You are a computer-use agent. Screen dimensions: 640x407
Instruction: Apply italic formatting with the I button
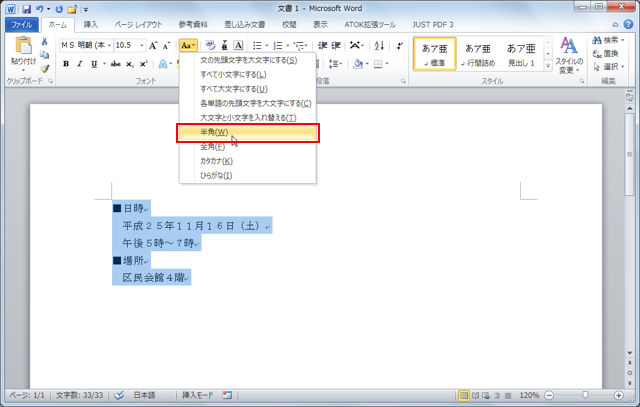(80, 64)
